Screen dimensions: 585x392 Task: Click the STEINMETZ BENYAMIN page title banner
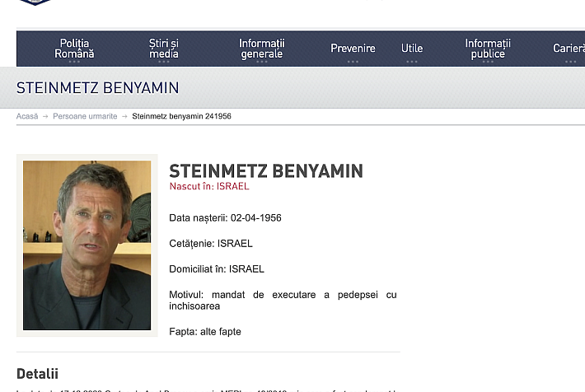coord(98,88)
